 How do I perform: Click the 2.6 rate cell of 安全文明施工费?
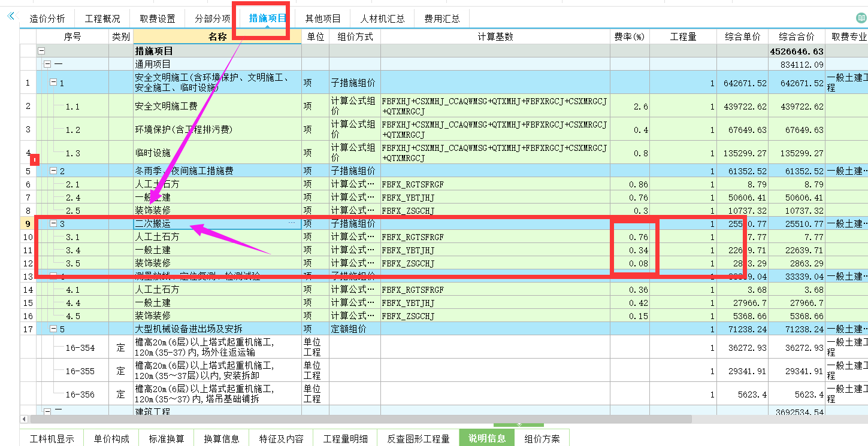pos(630,106)
